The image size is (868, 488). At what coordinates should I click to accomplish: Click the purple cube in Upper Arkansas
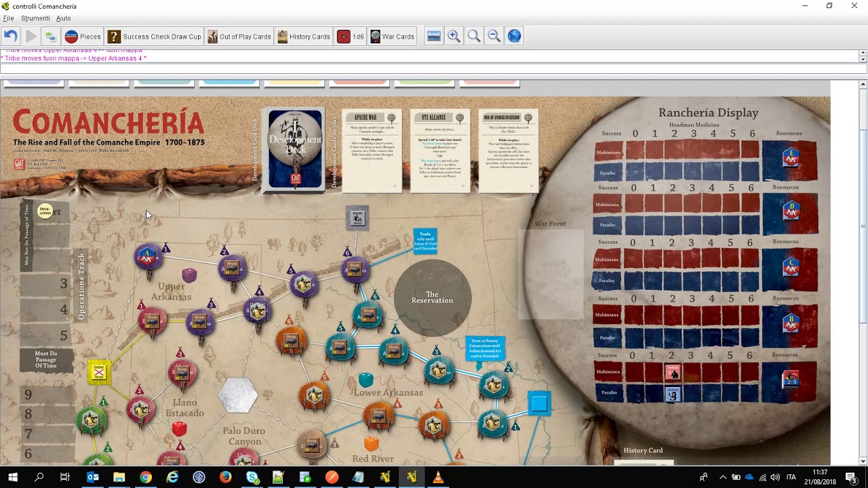pyautogui.click(x=190, y=274)
